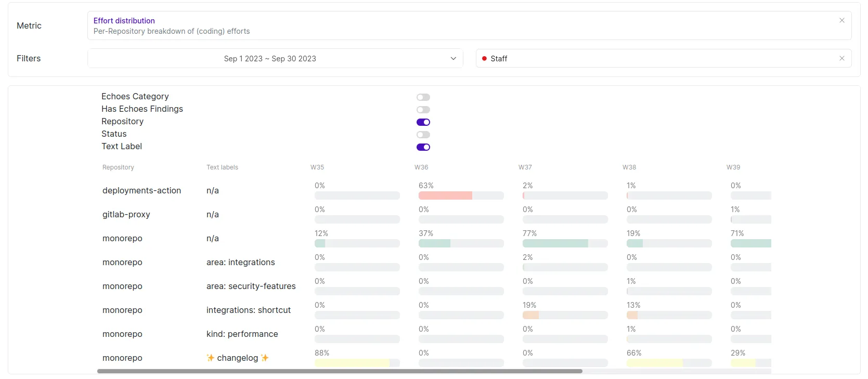
Task: Click the 71% value in the W39 column
Action: coord(737,233)
